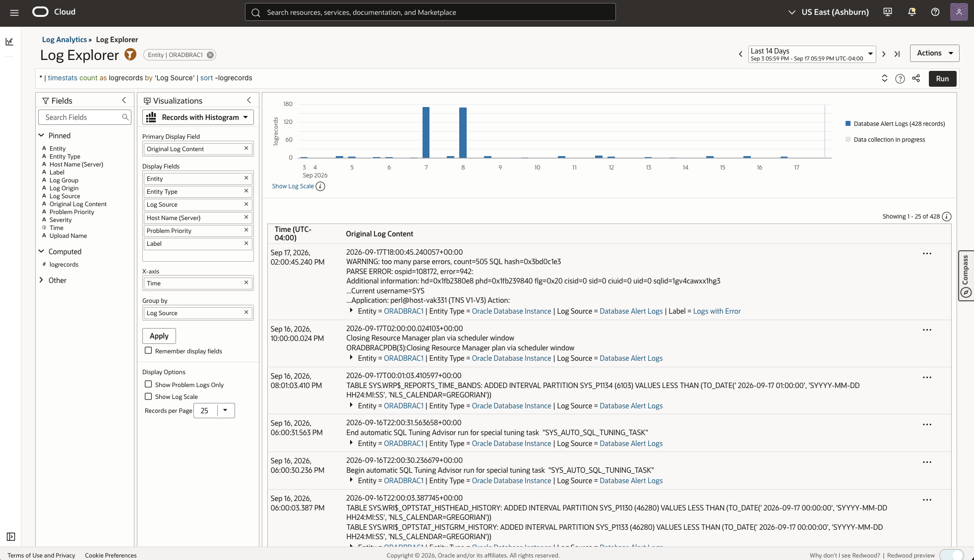Open Records with Histogram visualization dropdown
974x560 pixels.
[x=198, y=117]
